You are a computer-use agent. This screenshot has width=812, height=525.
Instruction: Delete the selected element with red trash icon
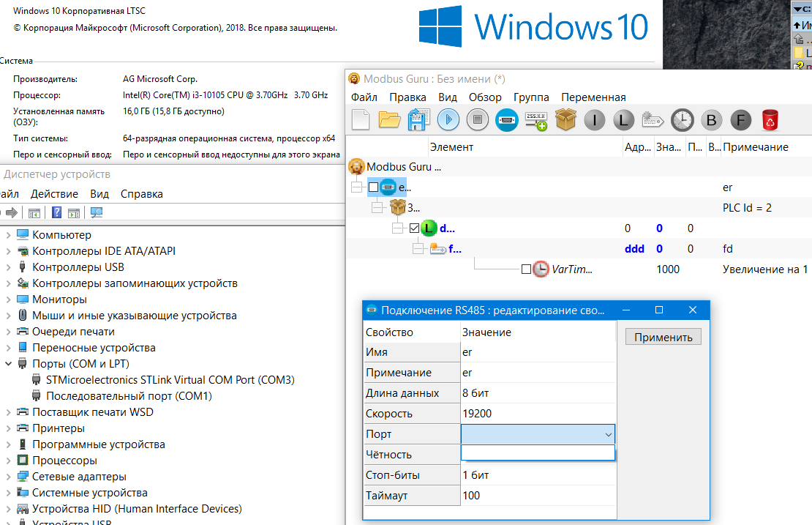(770, 120)
